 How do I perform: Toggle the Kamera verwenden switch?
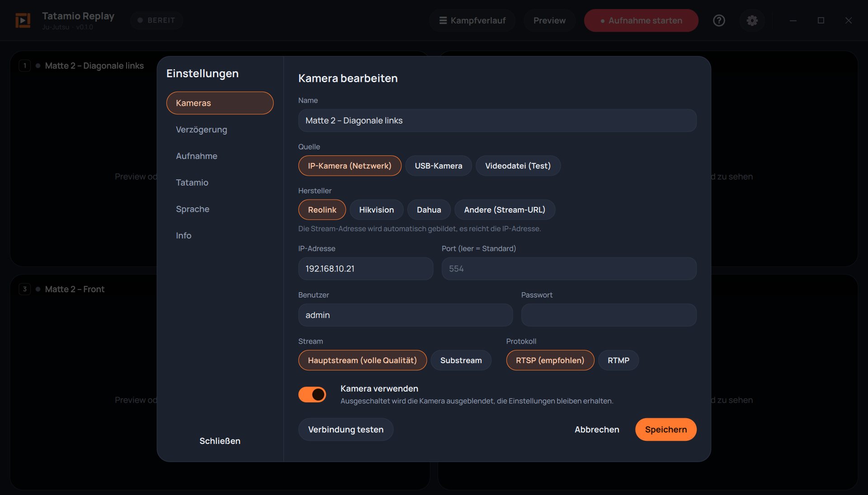[312, 394]
